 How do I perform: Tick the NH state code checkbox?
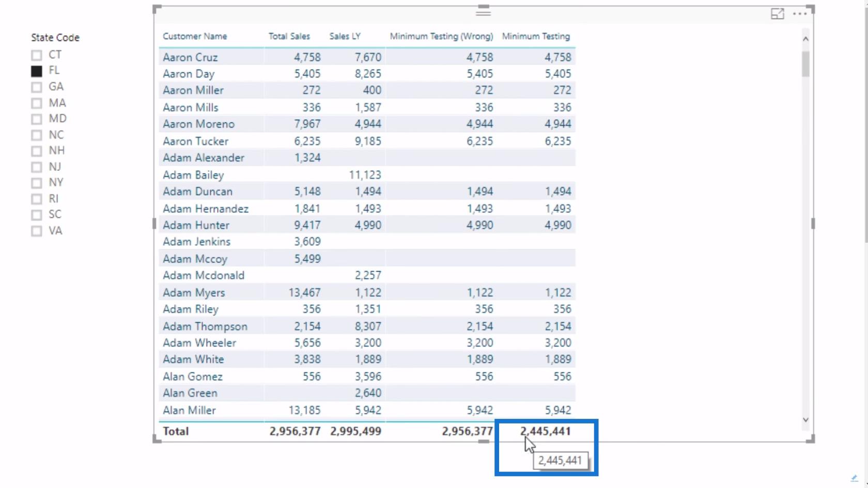click(36, 151)
